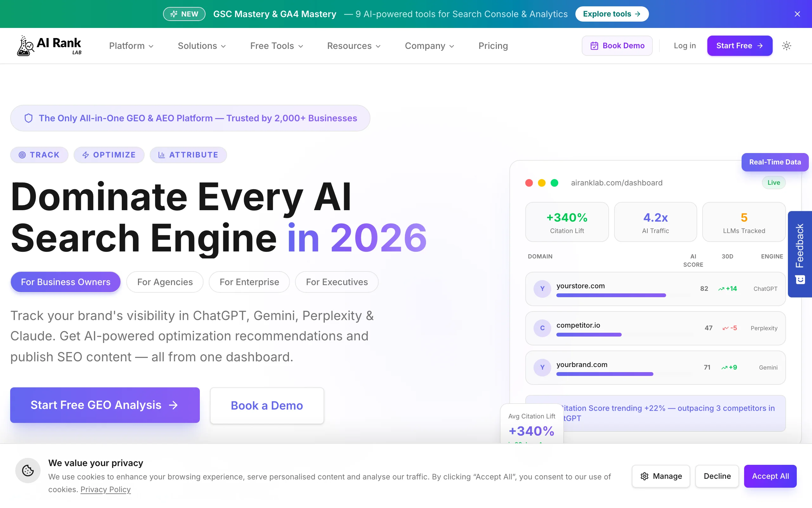Click the cookie icon in privacy banner
This screenshot has height=508, width=812.
pyautogui.click(x=28, y=470)
